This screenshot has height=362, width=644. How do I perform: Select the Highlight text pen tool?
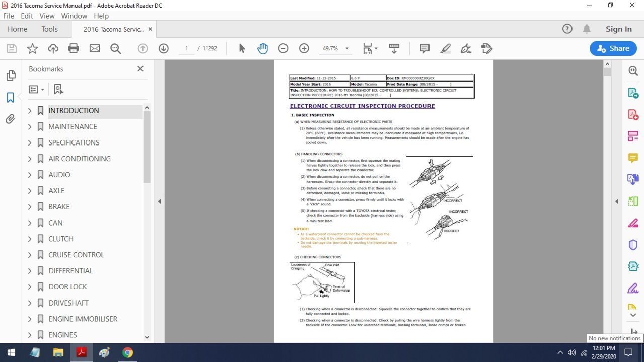[445, 49]
